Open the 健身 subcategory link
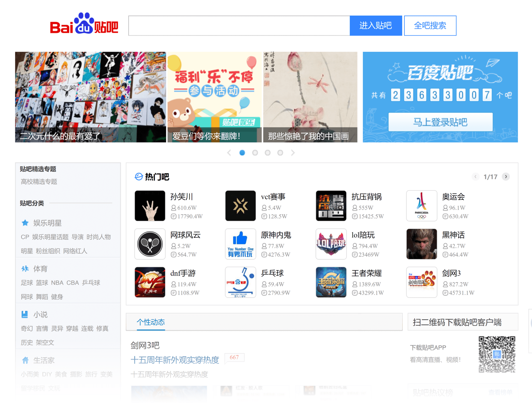The image size is (532, 403). click(x=57, y=297)
